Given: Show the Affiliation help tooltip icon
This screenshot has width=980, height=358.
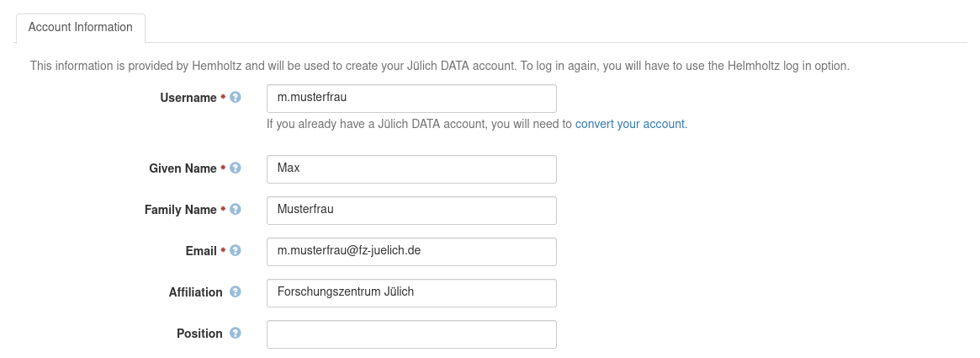Looking at the screenshot, I should 235,292.
